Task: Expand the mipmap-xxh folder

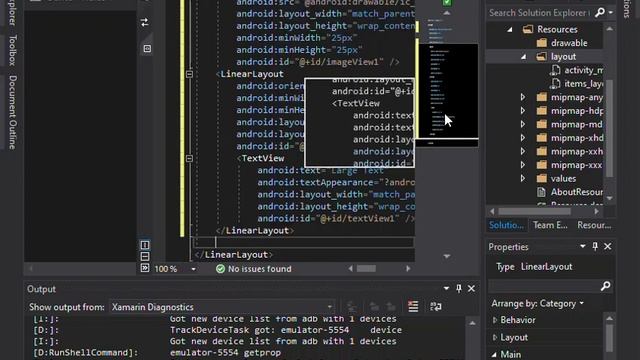Action: tap(523, 151)
